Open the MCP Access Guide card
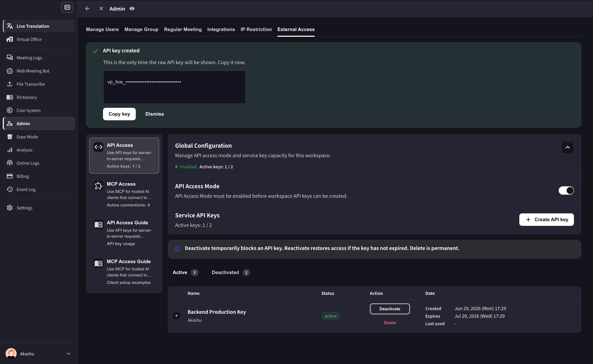593x364 pixels. click(124, 272)
